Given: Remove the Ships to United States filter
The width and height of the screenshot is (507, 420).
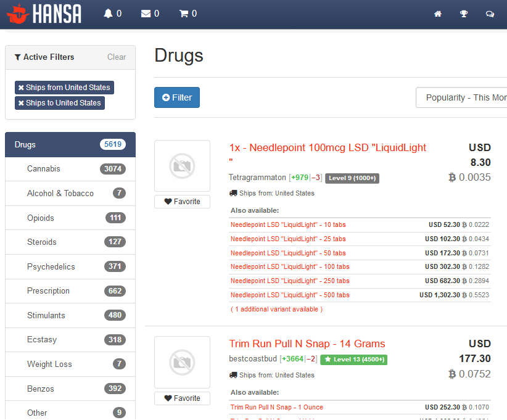Looking at the screenshot, I should point(60,103).
